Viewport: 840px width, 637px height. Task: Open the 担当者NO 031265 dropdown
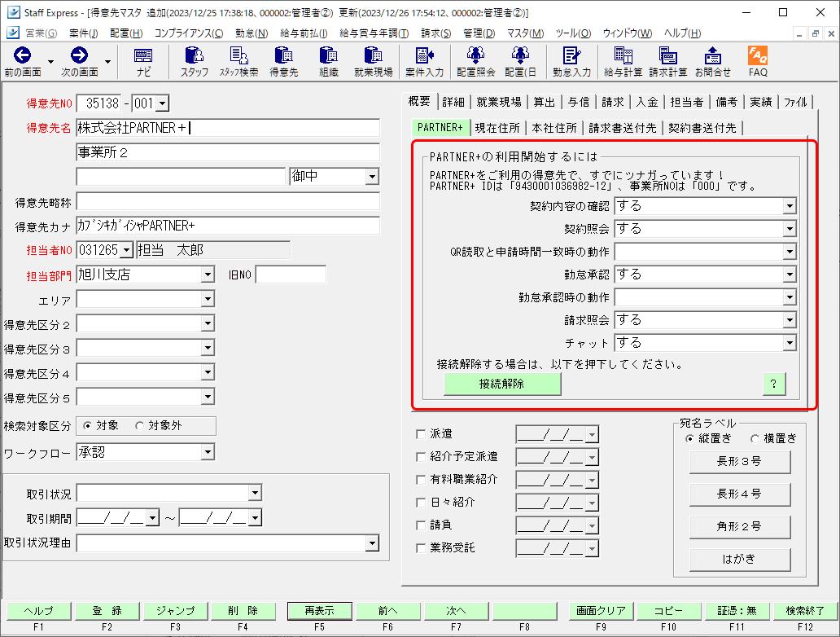[x=126, y=250]
